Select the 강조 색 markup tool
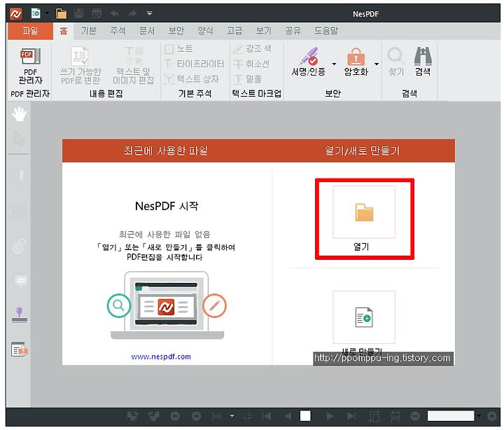The height and width of the screenshot is (430, 504). point(252,48)
